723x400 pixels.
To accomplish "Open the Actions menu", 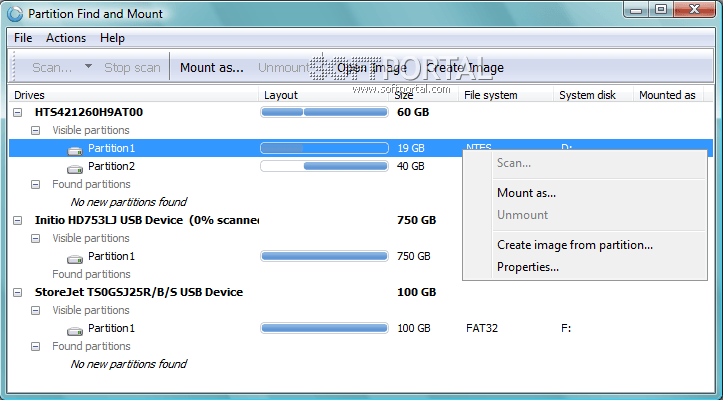I will (x=66, y=38).
